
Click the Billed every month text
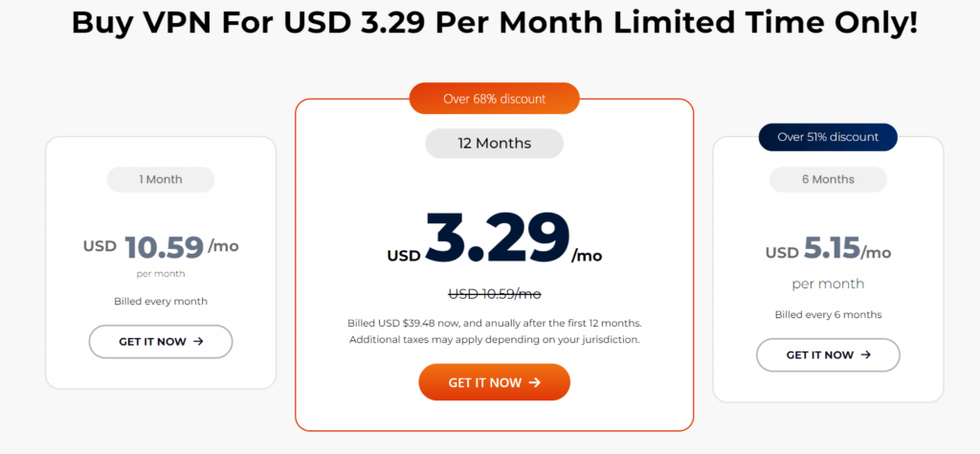coord(161,302)
